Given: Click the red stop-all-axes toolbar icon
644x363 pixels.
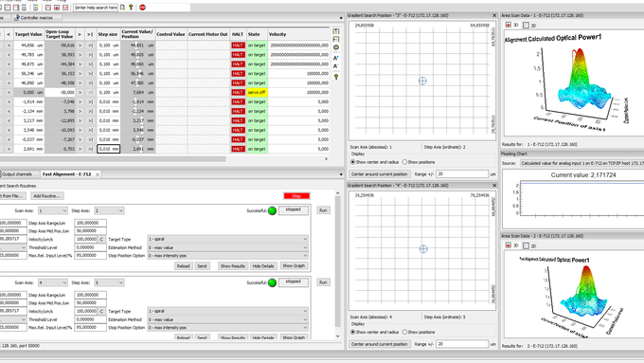Looking at the screenshot, I should 142,8.
